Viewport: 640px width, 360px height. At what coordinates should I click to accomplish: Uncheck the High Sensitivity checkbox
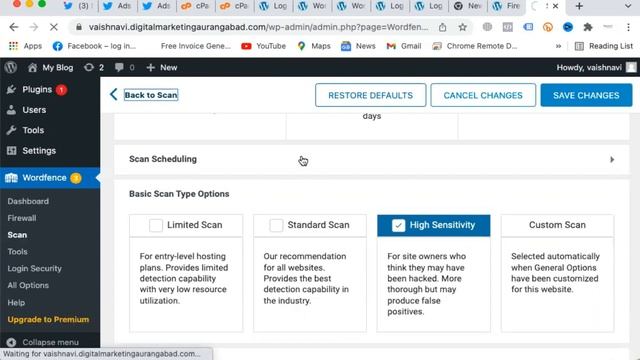click(398, 225)
